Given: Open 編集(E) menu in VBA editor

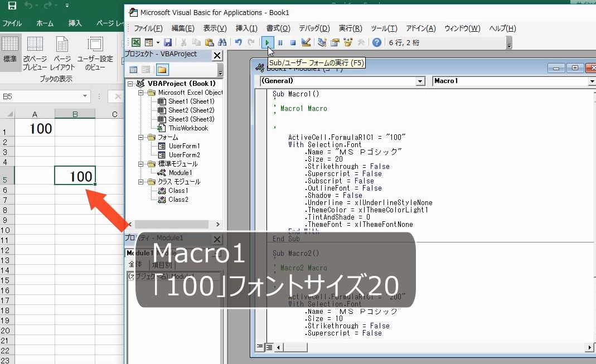Looking at the screenshot, I should 183,28.
